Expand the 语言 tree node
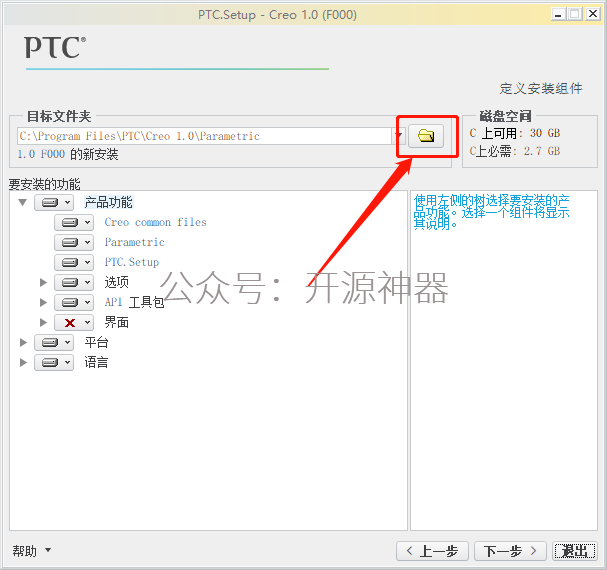The image size is (607, 570). coord(23,362)
